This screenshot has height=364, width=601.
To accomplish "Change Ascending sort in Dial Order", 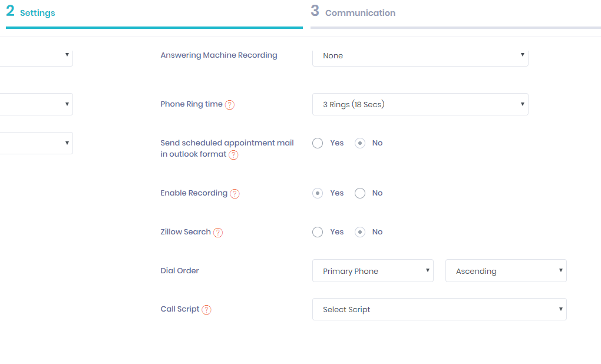I will 505,270.
